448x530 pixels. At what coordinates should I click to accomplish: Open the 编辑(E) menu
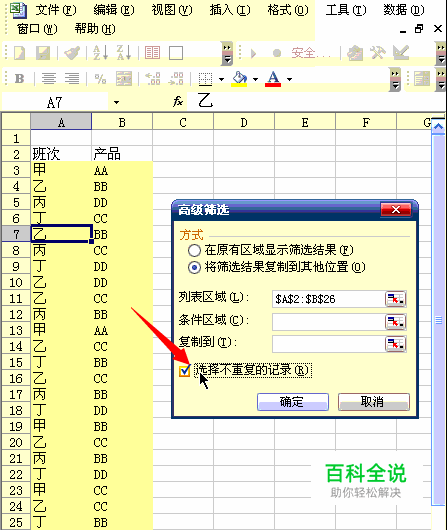(x=114, y=10)
